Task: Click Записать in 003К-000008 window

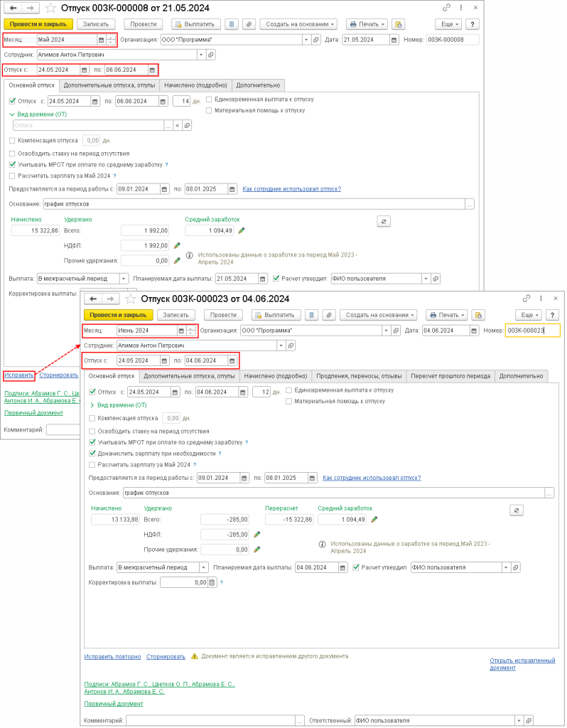Action: click(x=96, y=25)
